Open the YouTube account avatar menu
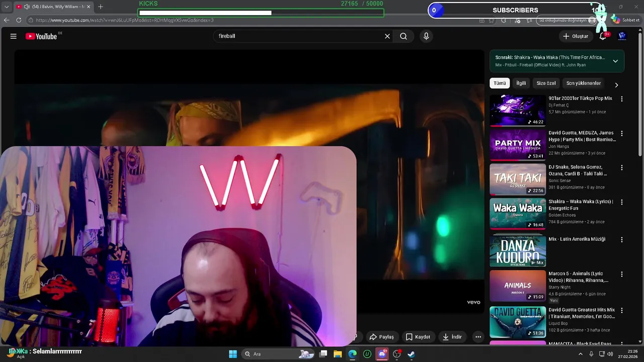This screenshot has height=362, width=644. click(x=622, y=36)
